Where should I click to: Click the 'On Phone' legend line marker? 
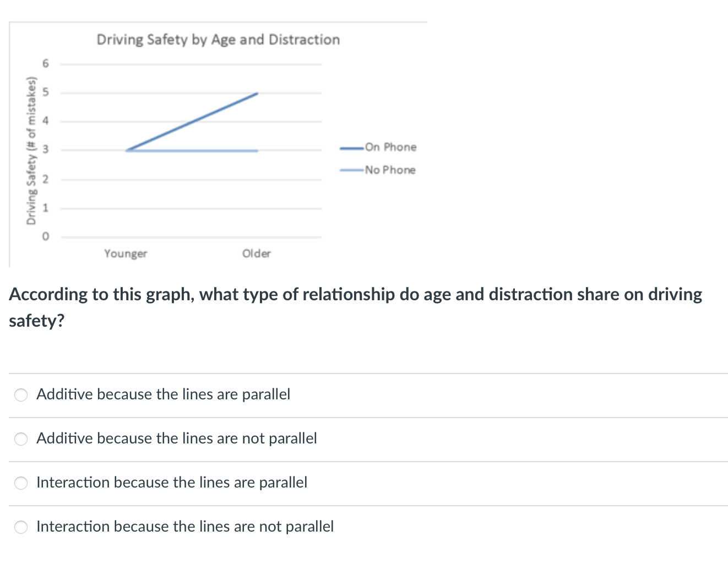(x=351, y=147)
